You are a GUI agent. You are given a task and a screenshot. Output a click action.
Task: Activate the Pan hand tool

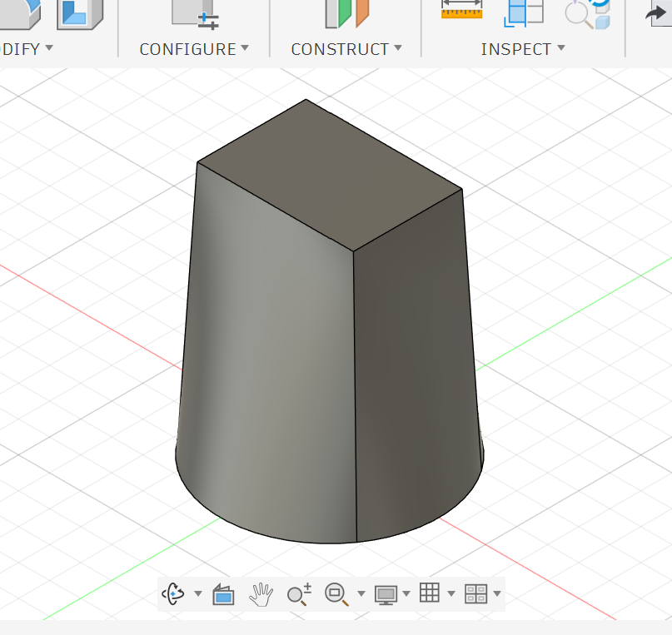261,594
